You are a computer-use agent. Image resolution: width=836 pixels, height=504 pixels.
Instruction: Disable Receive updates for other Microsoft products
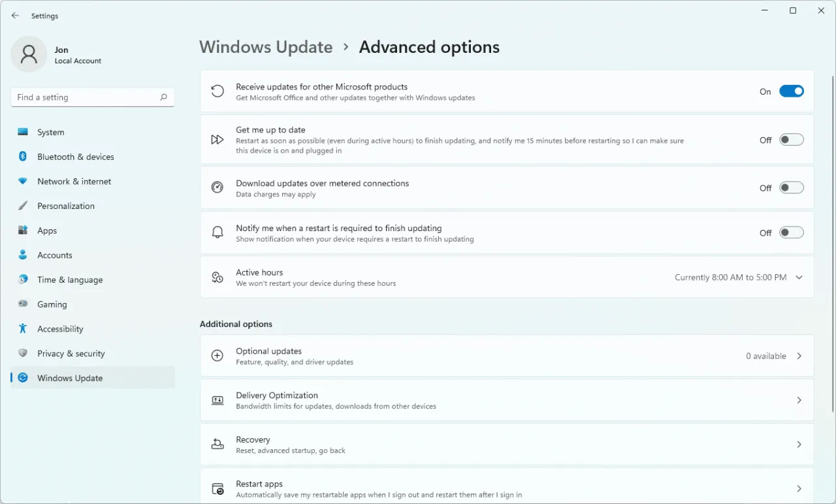[x=792, y=91]
